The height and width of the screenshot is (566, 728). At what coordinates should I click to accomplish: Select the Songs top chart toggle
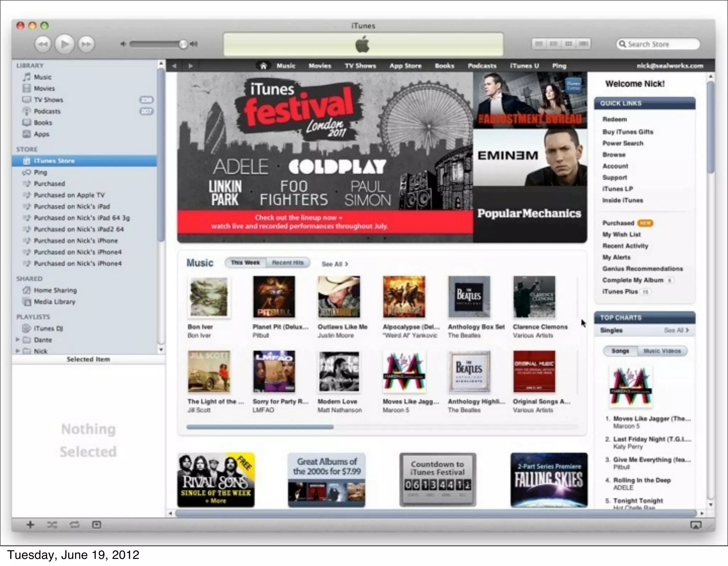tap(620, 351)
